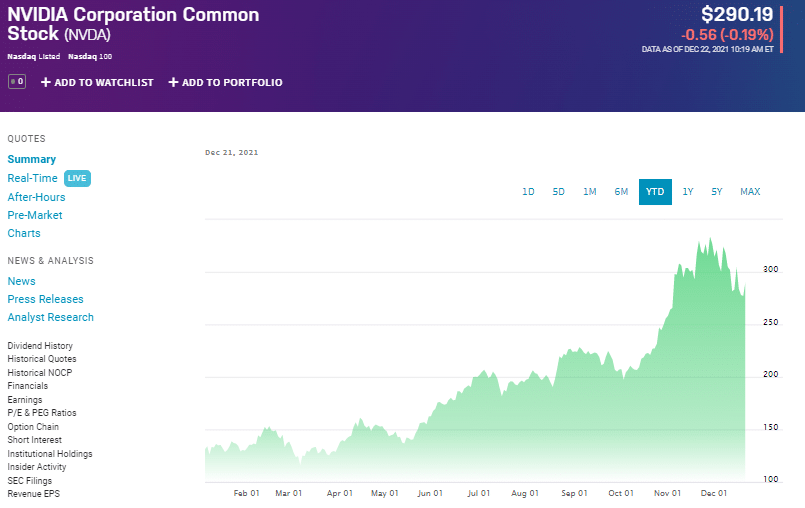Click the 300 price axis value
Screen dimensions: 805x508
click(771, 269)
